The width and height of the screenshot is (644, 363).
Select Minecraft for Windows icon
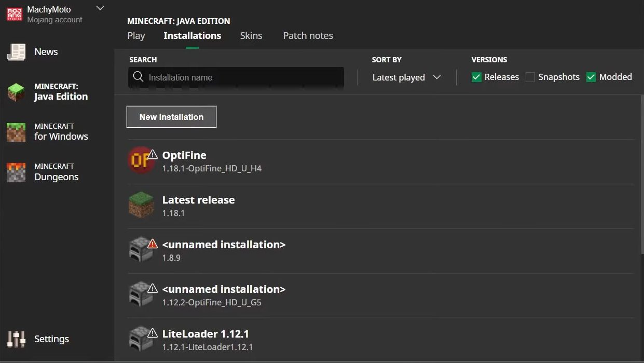(x=16, y=132)
